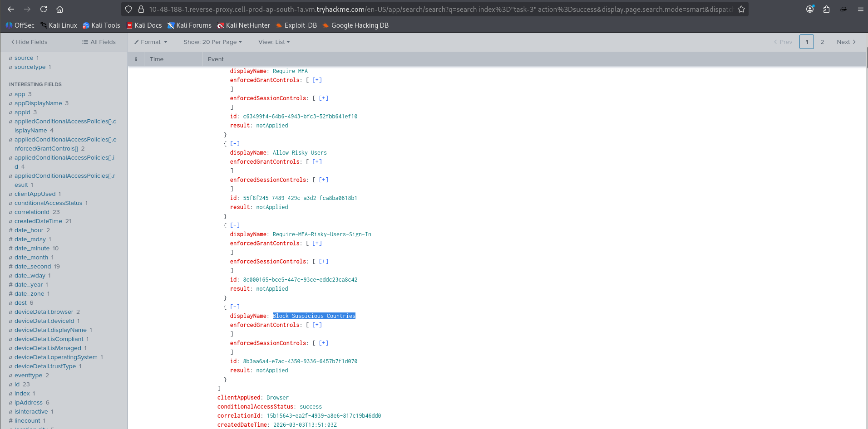Open the View: List dropdown
The height and width of the screenshot is (429, 868).
coord(274,42)
